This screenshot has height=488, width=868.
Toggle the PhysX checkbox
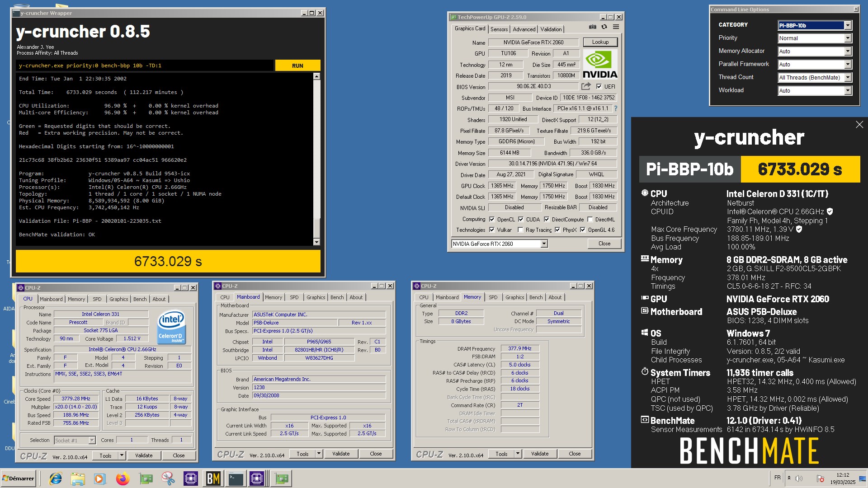coord(557,230)
